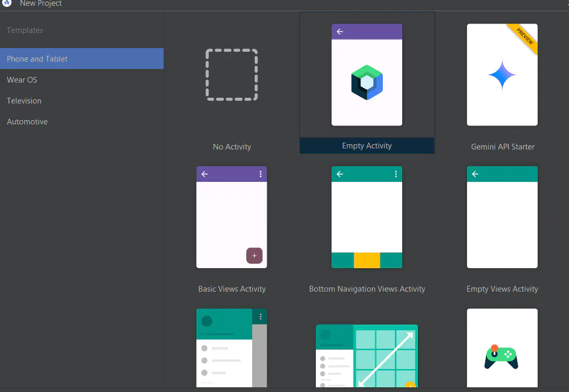Click the "Empty Views Activity" label
Screen dimensions: 569x392
[502, 289]
